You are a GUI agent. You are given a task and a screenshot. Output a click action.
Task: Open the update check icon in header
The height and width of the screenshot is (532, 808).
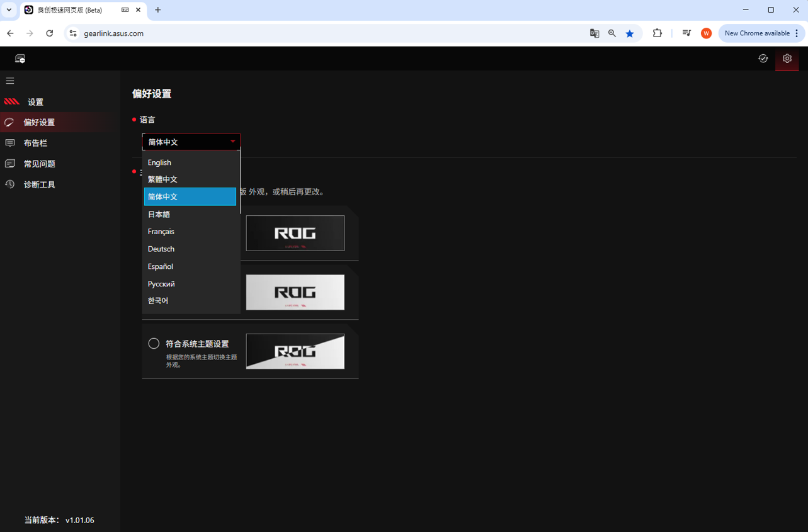pyautogui.click(x=763, y=59)
